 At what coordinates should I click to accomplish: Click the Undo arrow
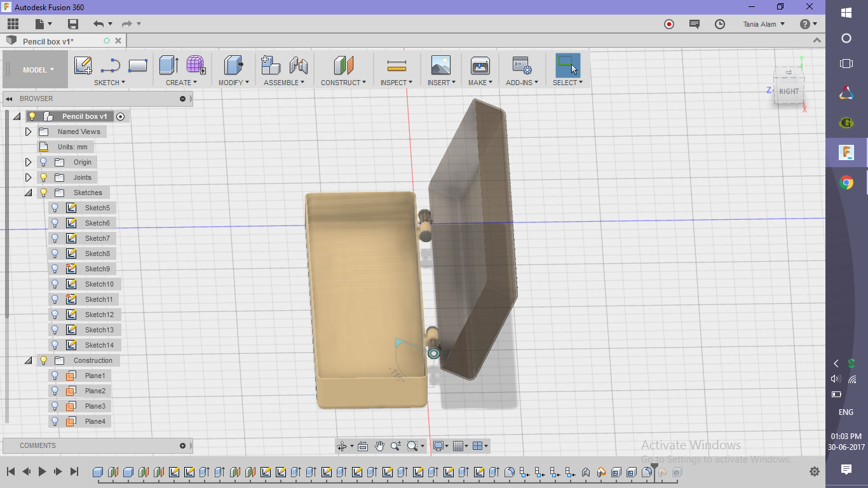(x=98, y=24)
